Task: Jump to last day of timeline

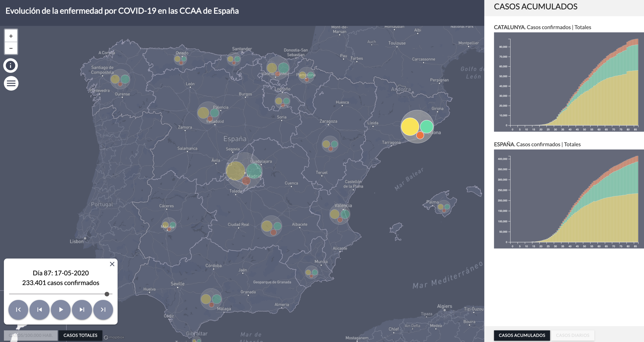Action: point(103,310)
